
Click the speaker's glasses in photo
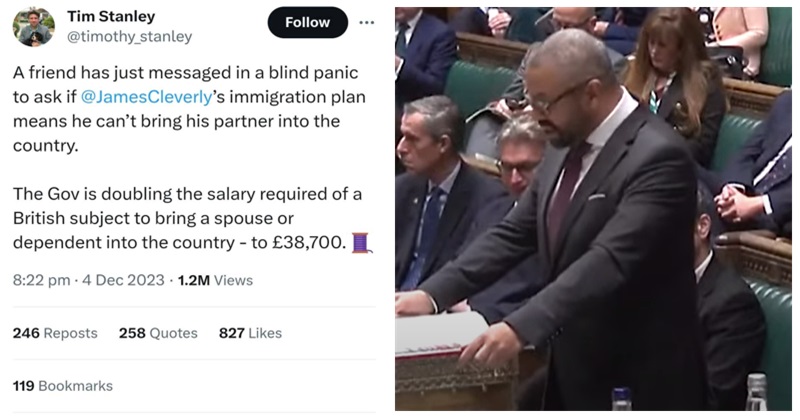point(559,97)
